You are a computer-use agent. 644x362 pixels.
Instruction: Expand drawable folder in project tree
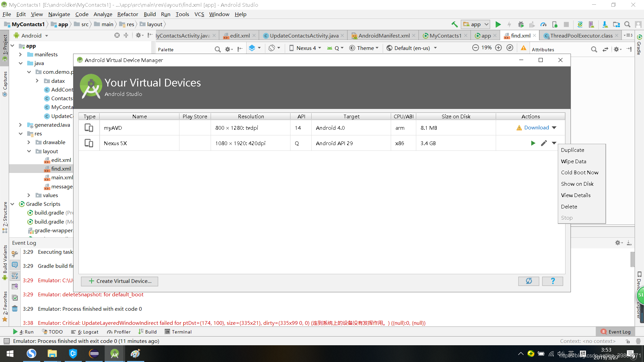pos(29,142)
